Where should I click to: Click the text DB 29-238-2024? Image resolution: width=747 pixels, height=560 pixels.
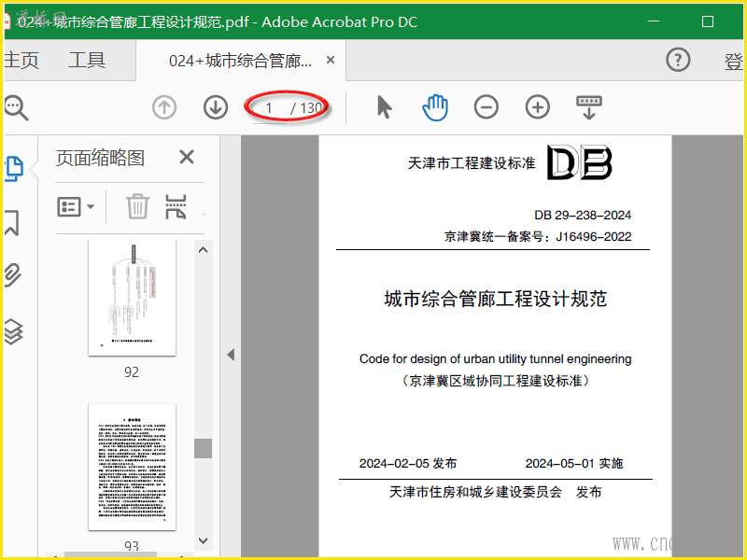(x=583, y=216)
